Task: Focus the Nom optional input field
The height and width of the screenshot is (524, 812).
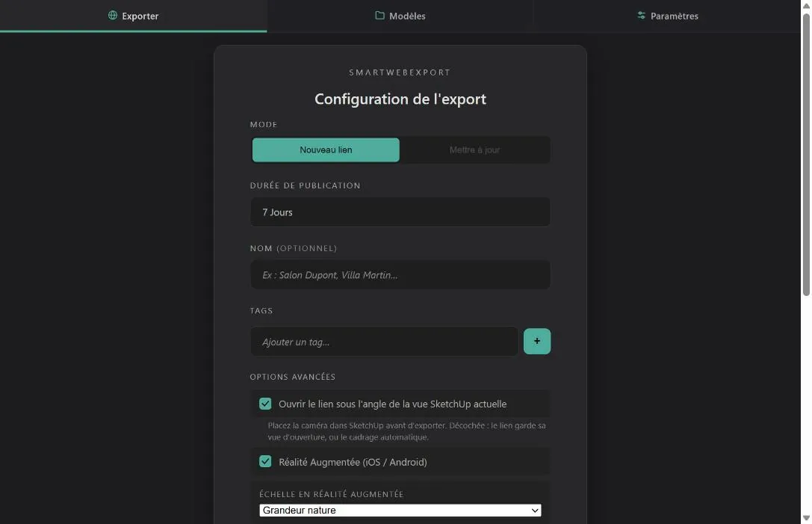Action: pyautogui.click(x=400, y=274)
